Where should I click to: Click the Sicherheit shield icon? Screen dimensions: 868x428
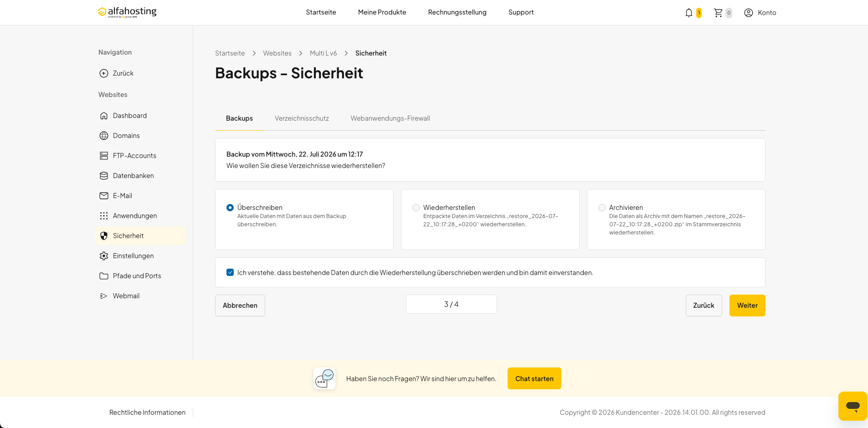click(104, 236)
